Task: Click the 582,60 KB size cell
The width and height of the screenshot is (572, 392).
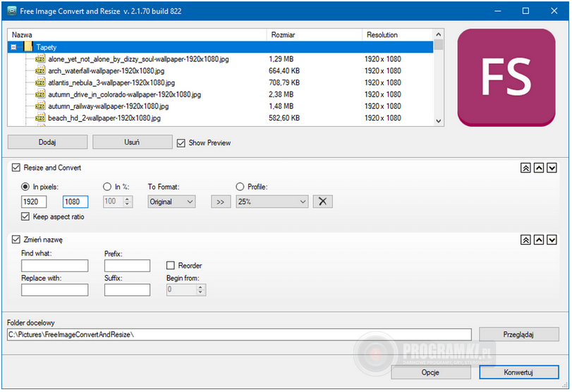Action: pyautogui.click(x=284, y=118)
